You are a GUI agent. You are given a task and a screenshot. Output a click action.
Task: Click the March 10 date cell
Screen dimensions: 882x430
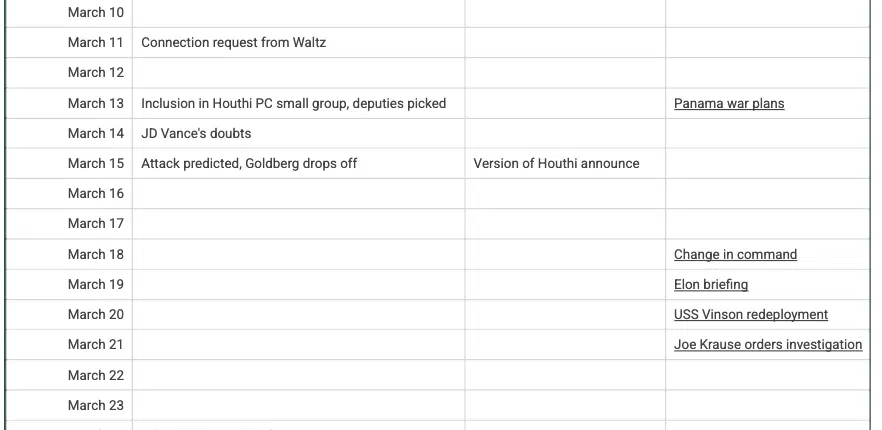pos(69,12)
